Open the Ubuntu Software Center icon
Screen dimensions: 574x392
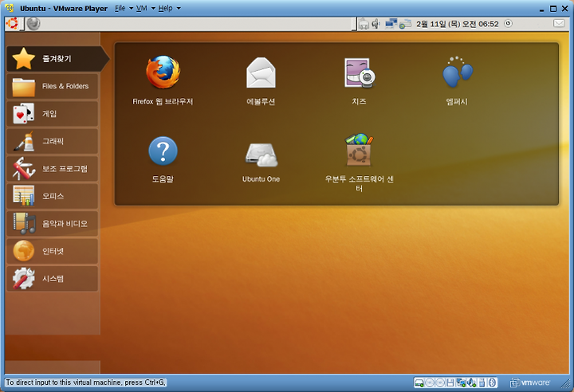click(x=360, y=150)
